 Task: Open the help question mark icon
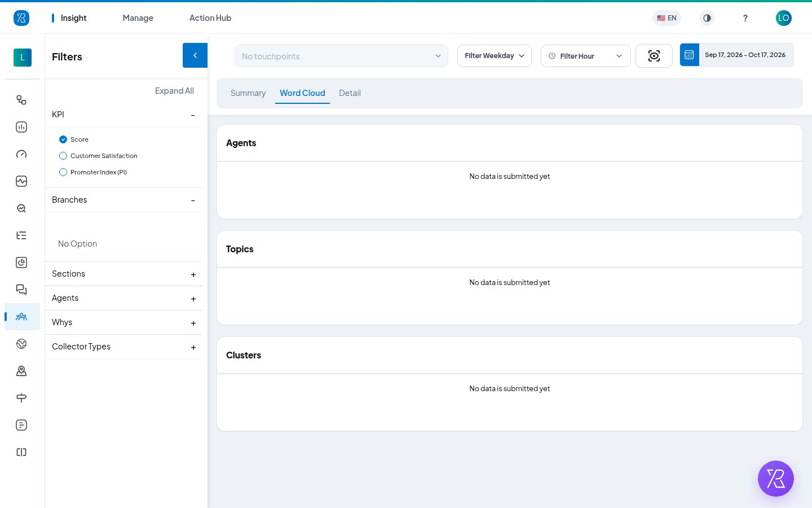click(745, 18)
